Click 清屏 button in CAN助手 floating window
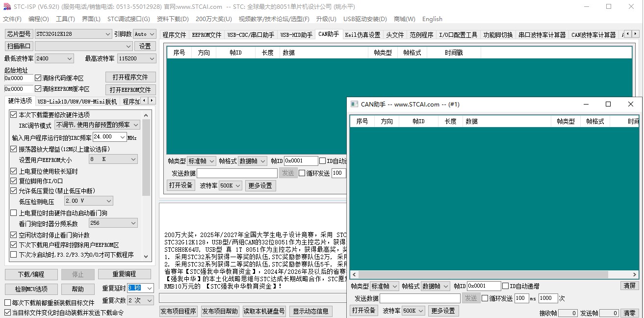 pos(629,286)
